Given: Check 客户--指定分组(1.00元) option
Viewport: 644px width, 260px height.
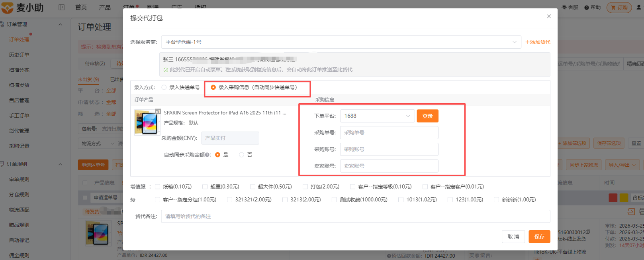Looking at the screenshot, I should pyautogui.click(x=157, y=200).
